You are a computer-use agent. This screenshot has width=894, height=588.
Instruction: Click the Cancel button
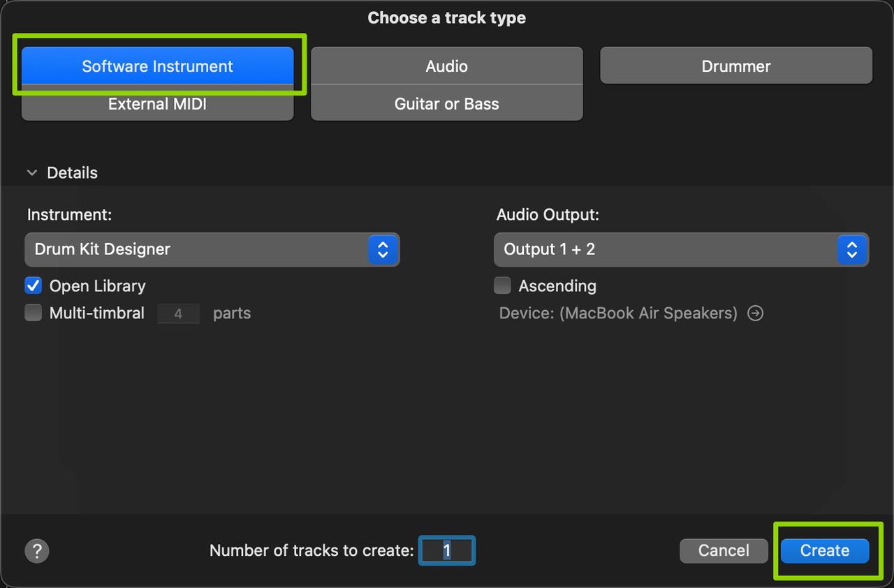724,551
